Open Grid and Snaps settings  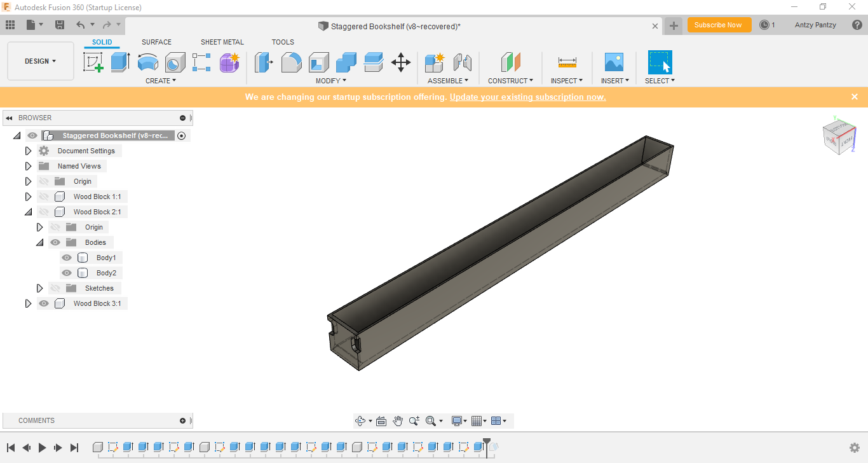(x=477, y=421)
